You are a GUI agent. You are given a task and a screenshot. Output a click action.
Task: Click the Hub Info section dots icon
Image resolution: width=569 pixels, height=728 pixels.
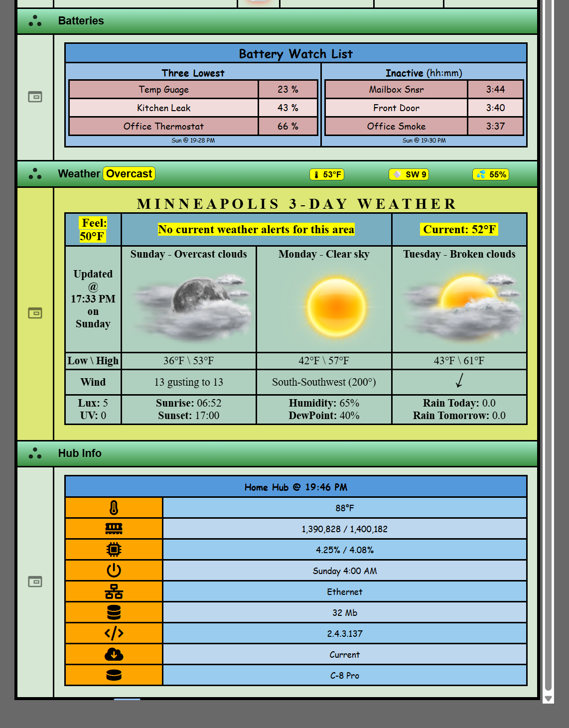point(35,453)
